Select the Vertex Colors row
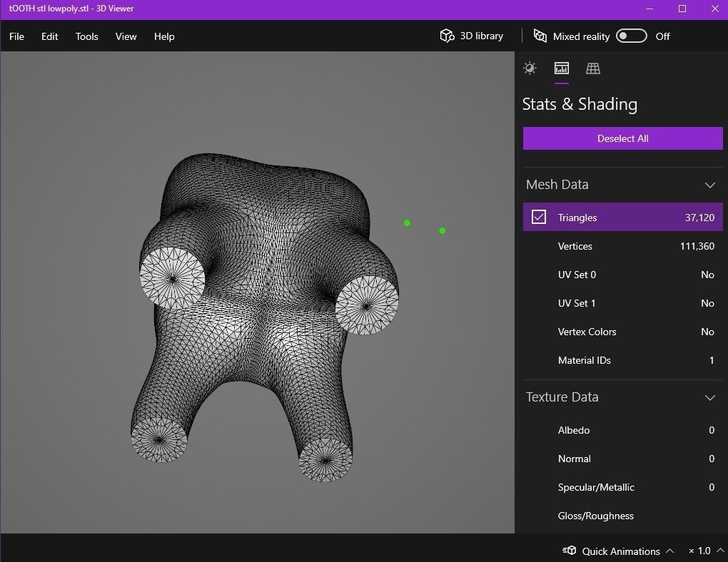Viewport: 728px width, 562px height. tap(622, 332)
